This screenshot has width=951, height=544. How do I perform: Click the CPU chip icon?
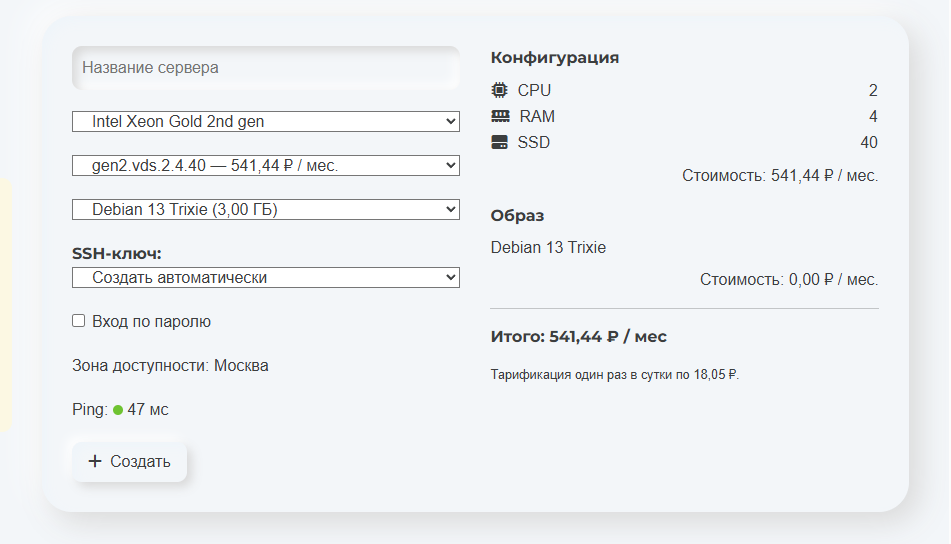(x=499, y=90)
